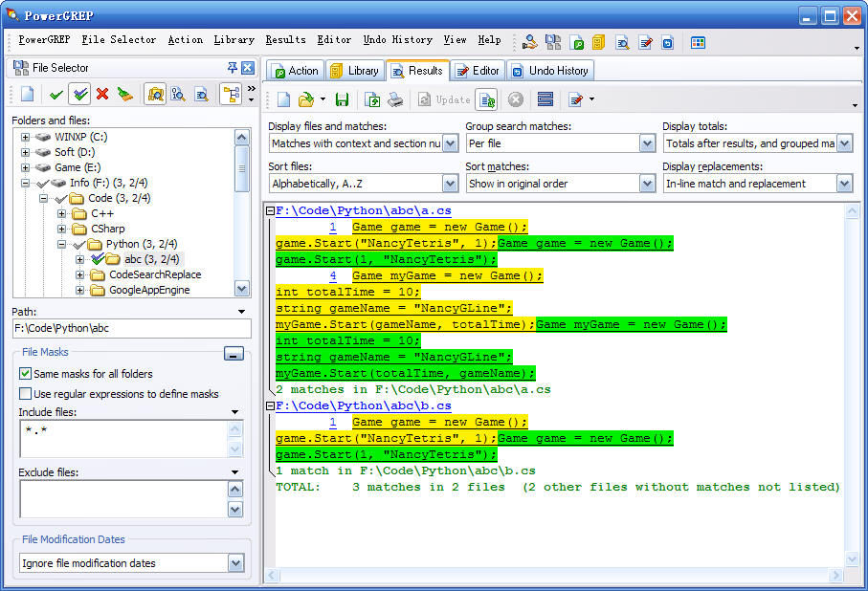Click the yellow file cabinet Library icon
Screen dimensions: 868x591
click(x=598, y=42)
